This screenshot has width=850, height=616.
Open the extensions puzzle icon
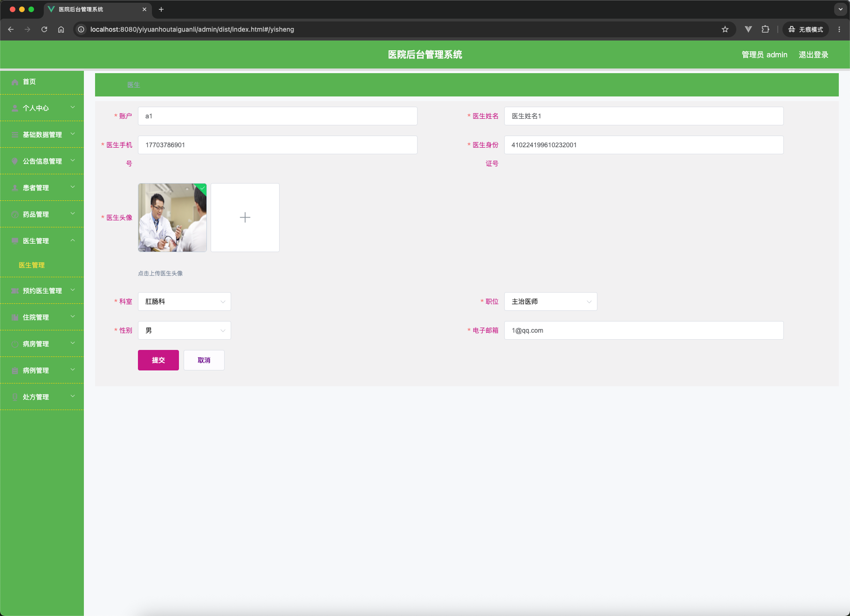pyautogui.click(x=765, y=29)
